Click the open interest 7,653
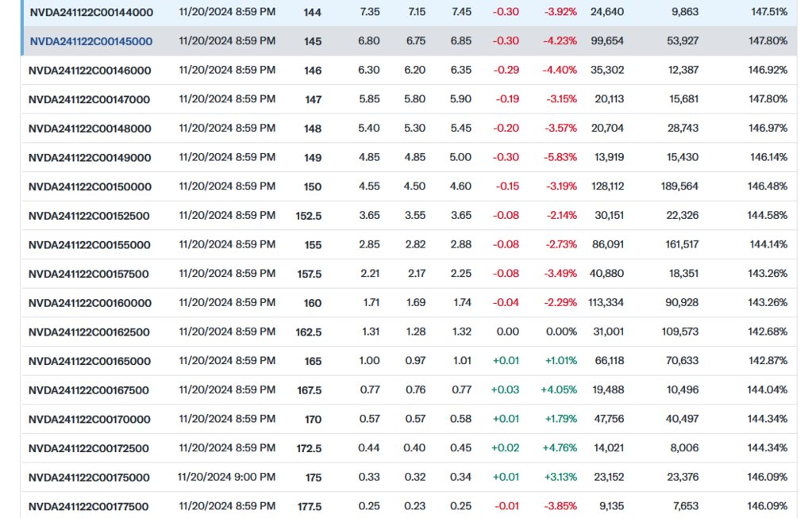Viewport: 812px width, 518px height. pos(686,506)
